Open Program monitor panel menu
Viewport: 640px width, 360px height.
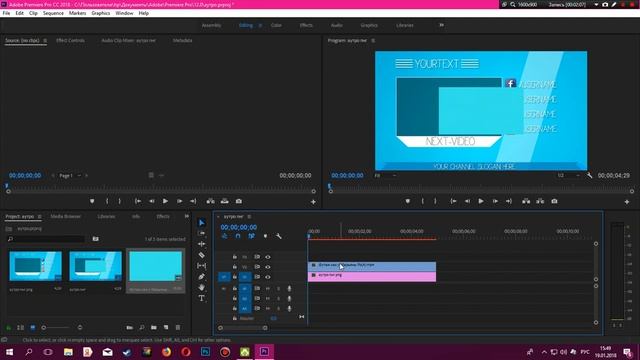point(373,40)
